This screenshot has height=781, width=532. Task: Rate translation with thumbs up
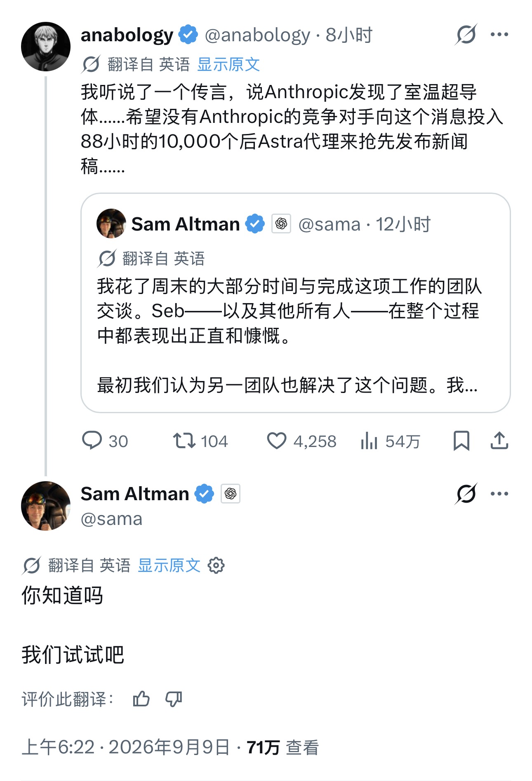[141, 699]
